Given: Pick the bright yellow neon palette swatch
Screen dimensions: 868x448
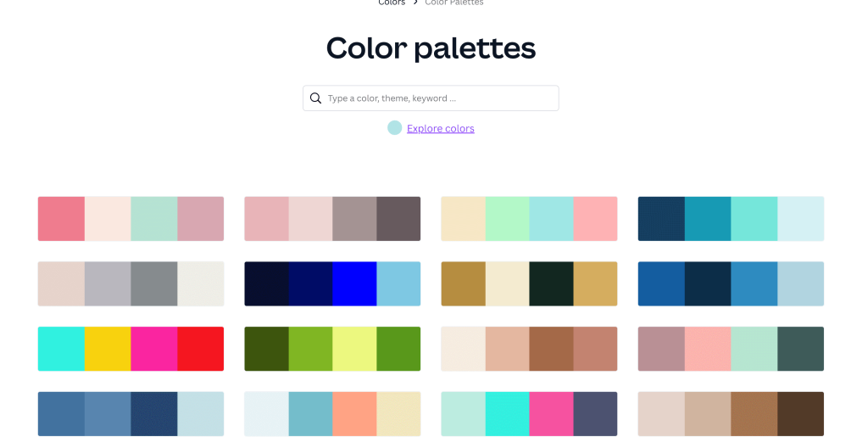Looking at the screenshot, I should (108, 349).
